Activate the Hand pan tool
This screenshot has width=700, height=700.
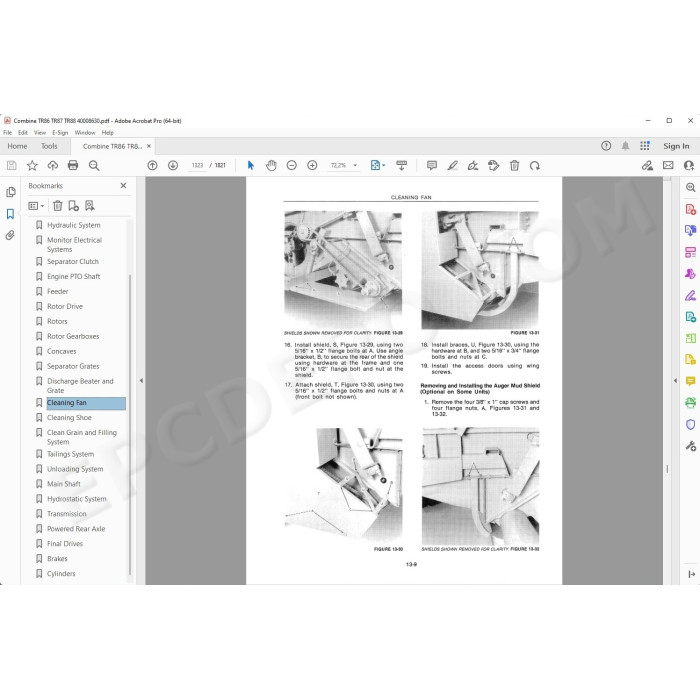[x=271, y=166]
